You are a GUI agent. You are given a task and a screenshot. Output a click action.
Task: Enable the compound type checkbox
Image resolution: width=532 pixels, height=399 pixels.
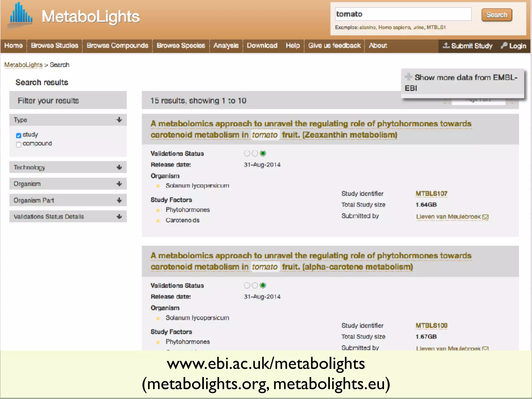[x=18, y=145]
